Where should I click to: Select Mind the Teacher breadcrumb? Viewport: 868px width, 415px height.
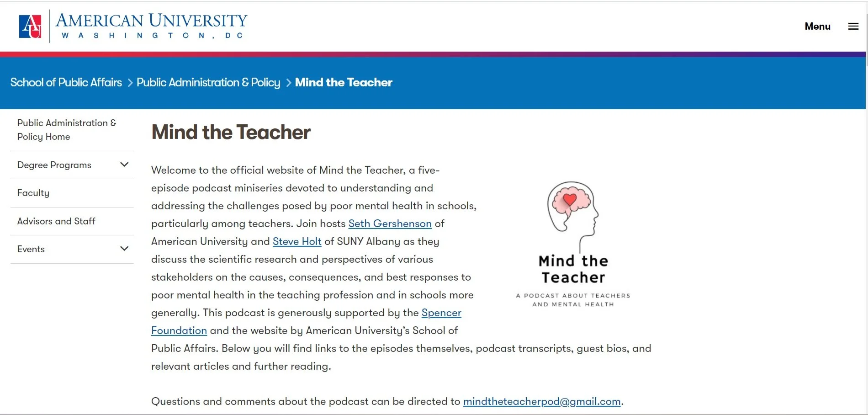click(344, 82)
